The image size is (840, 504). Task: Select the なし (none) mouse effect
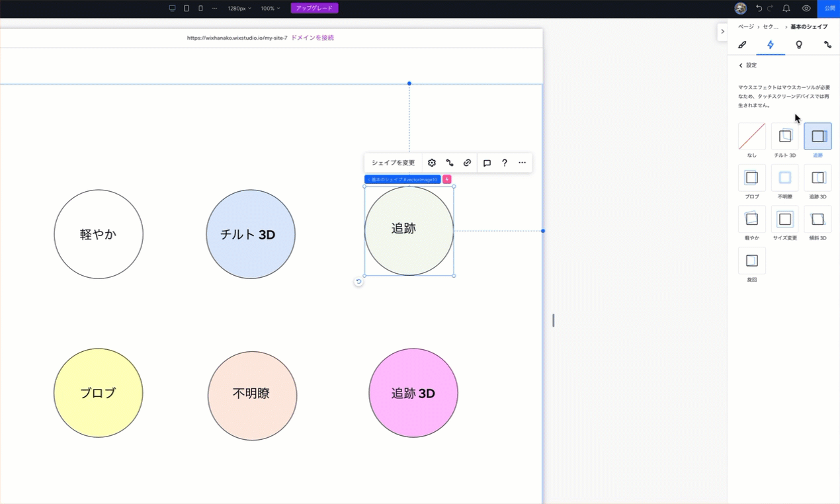752,136
